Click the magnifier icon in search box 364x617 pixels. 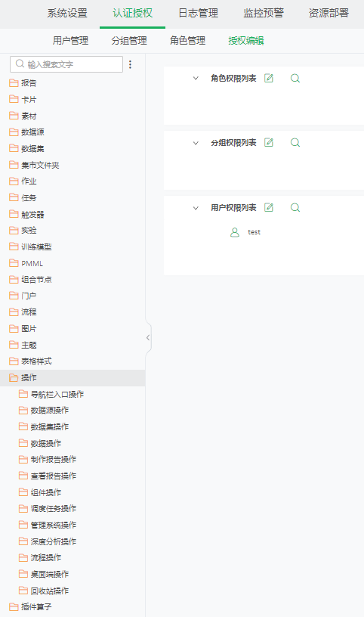click(x=20, y=64)
